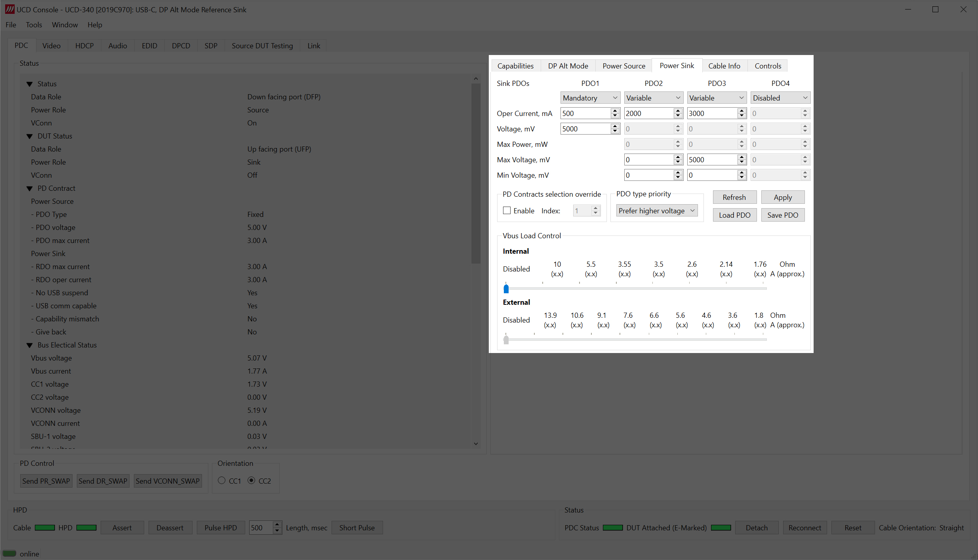
Task: Click the green HPD status indicator
Action: (x=86, y=528)
